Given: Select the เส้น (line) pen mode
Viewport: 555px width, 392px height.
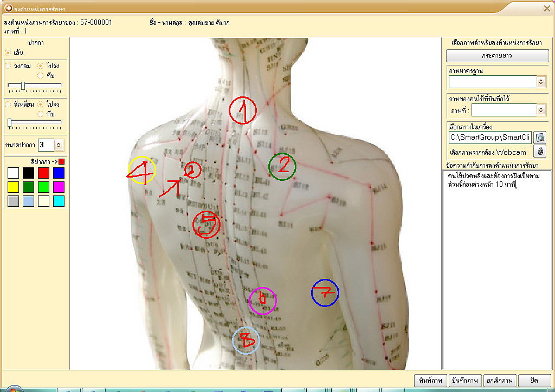Looking at the screenshot, I should [8, 53].
